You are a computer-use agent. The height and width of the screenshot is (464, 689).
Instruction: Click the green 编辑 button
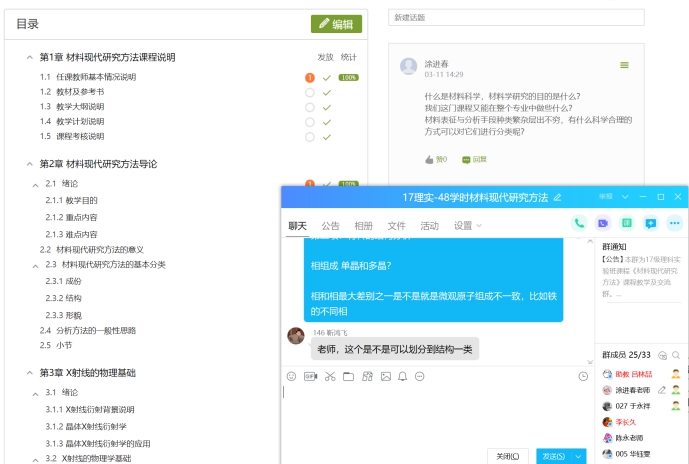pos(336,24)
